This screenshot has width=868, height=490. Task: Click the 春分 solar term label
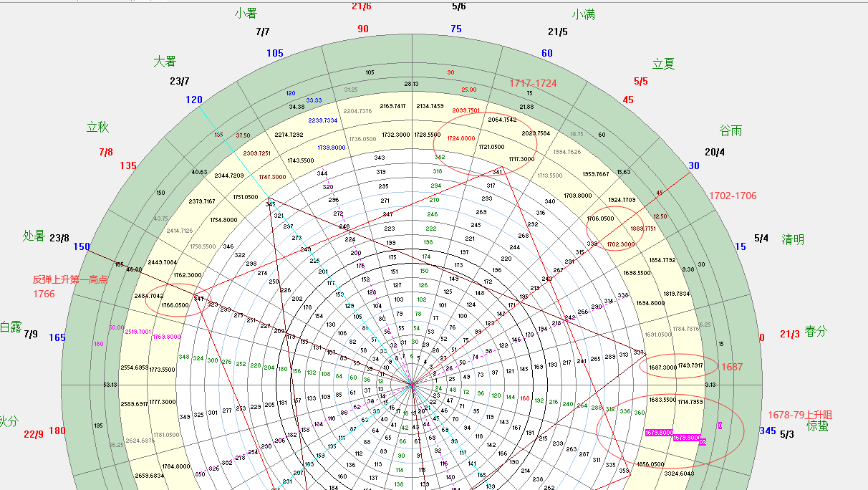coord(815,331)
